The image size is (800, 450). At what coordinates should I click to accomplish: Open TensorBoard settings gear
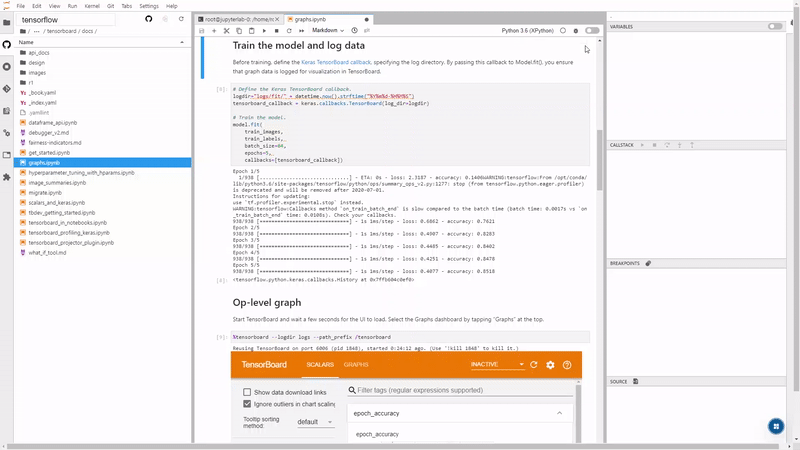point(550,365)
